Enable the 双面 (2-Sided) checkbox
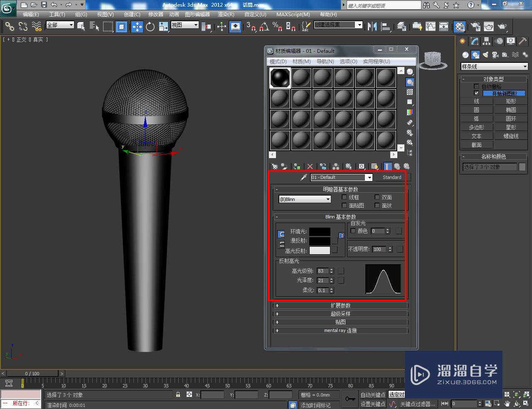 coord(377,197)
